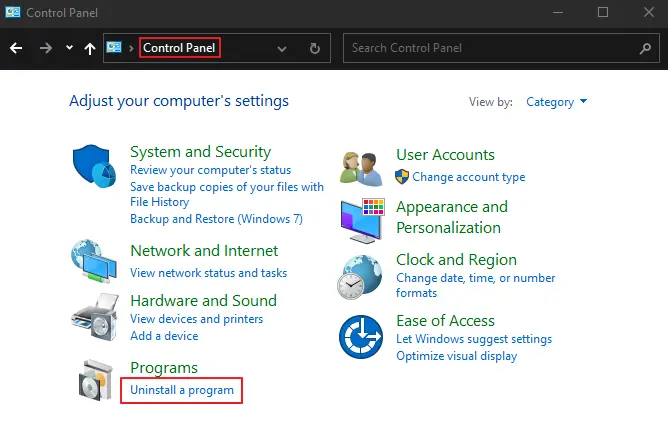Viewport: 668px width, 431px height.
Task: Click the User Accounts people icon
Action: [x=361, y=169]
